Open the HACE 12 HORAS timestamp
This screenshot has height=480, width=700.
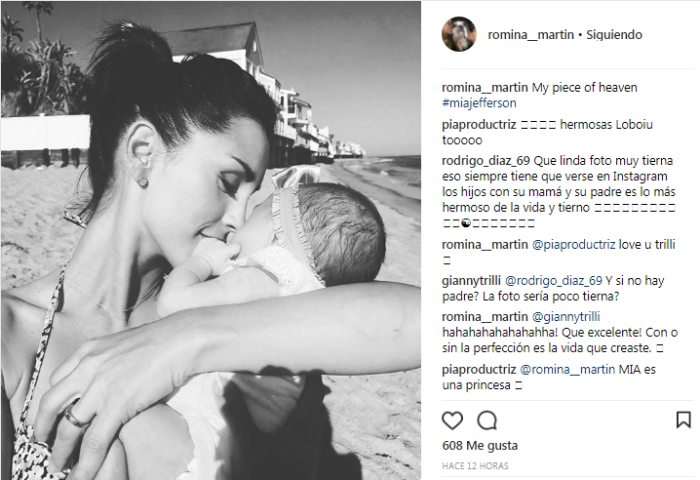point(475,466)
